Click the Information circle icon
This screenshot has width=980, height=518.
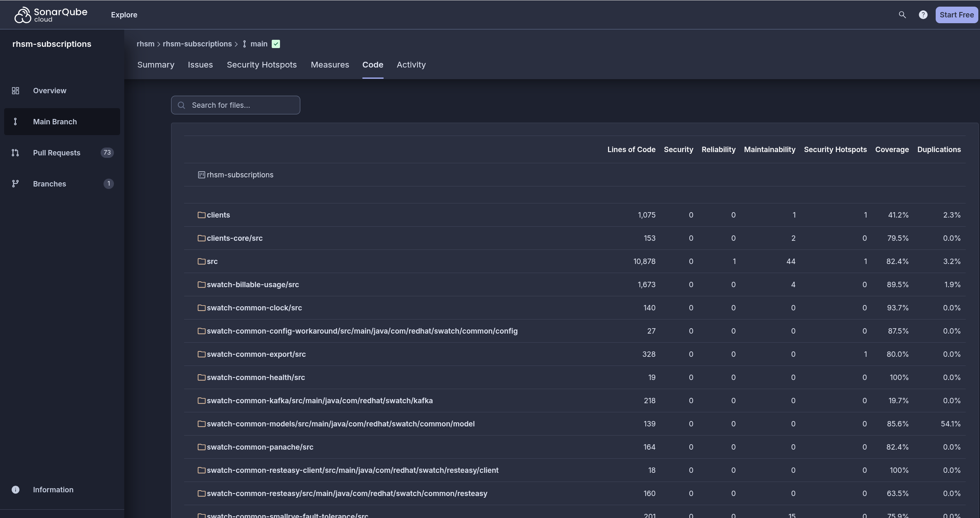[15, 490]
